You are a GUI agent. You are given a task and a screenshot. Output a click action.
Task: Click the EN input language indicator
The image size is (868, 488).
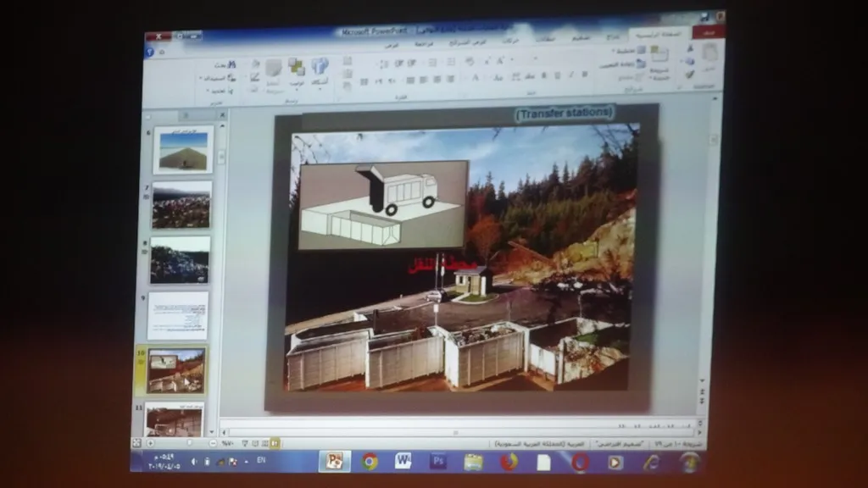(x=261, y=460)
